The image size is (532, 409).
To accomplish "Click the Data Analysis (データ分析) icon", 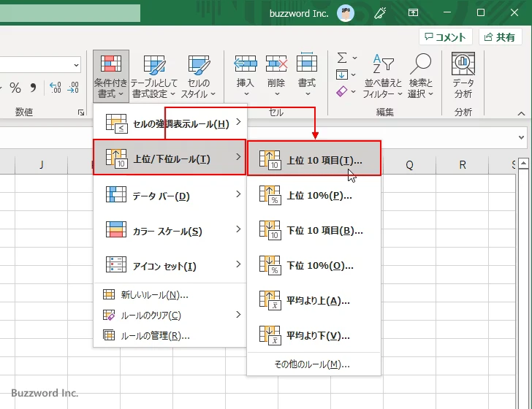I will 463,64.
